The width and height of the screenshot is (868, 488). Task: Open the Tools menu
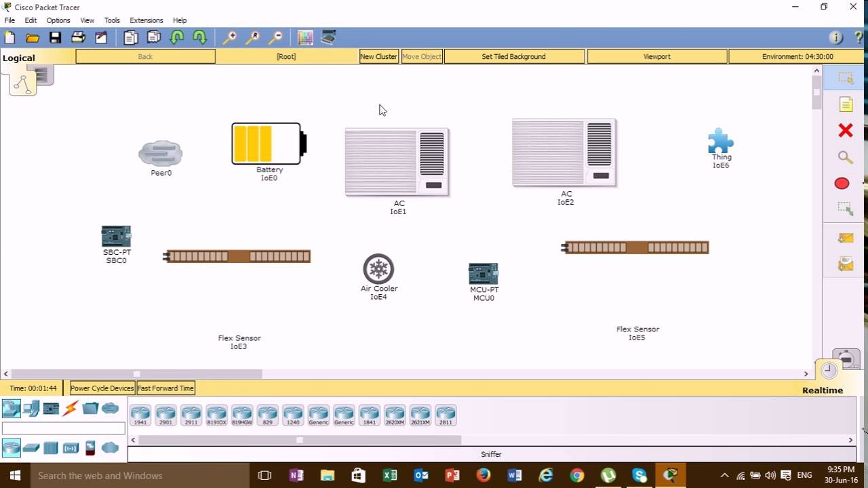point(112,20)
